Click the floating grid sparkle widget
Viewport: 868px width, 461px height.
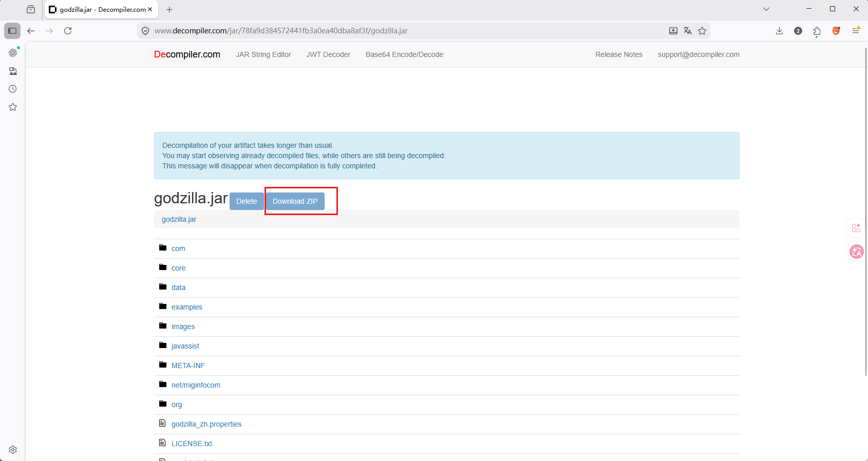856,228
